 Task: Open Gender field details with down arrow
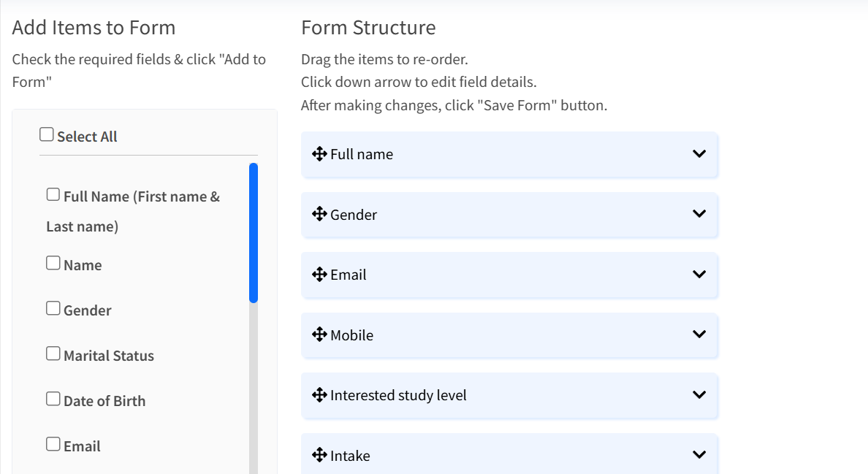(699, 214)
